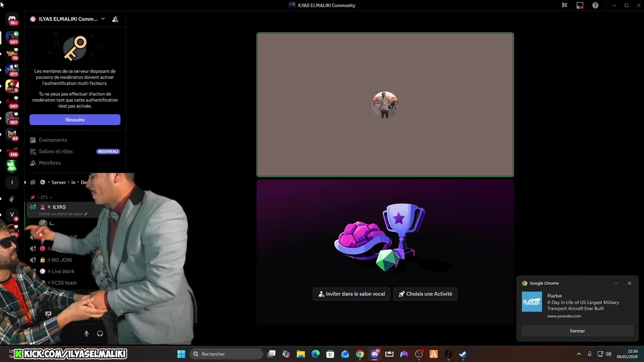The width and height of the screenshot is (644, 362).
Task: Open Outlook mail from taskbar
Action: click(x=345, y=354)
